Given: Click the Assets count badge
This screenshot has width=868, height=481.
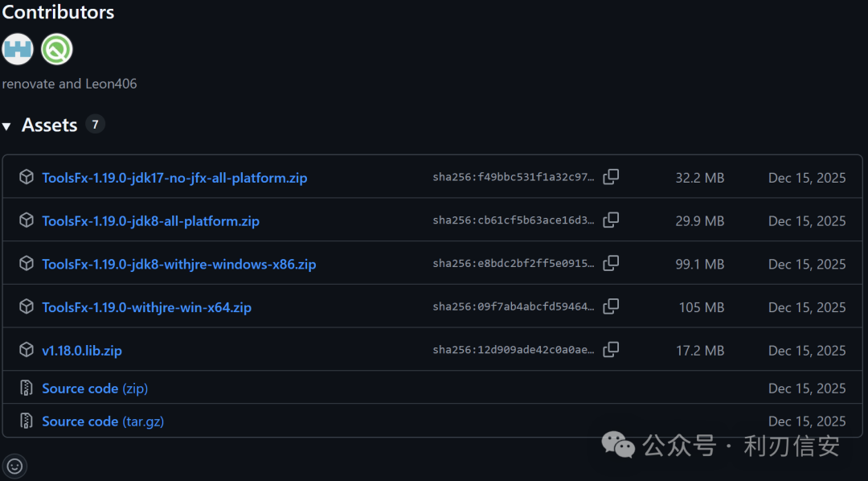Looking at the screenshot, I should [95, 125].
